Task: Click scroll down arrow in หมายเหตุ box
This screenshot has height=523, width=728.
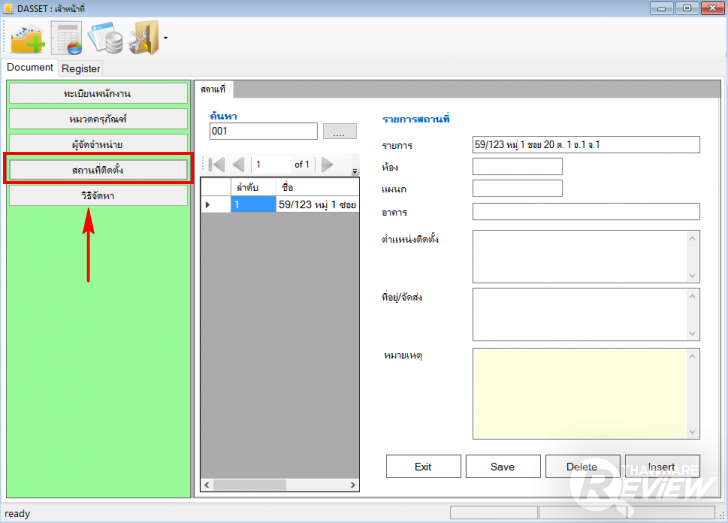Action: 692,431
